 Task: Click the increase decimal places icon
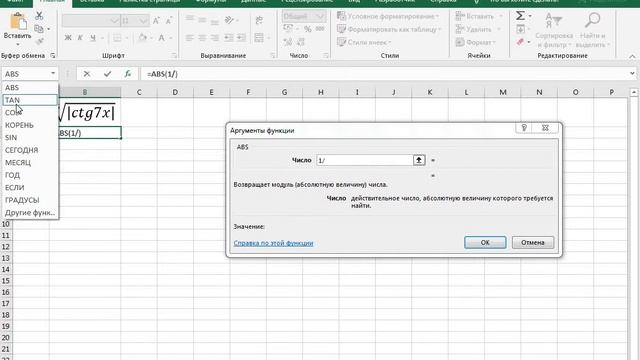tap(288, 42)
